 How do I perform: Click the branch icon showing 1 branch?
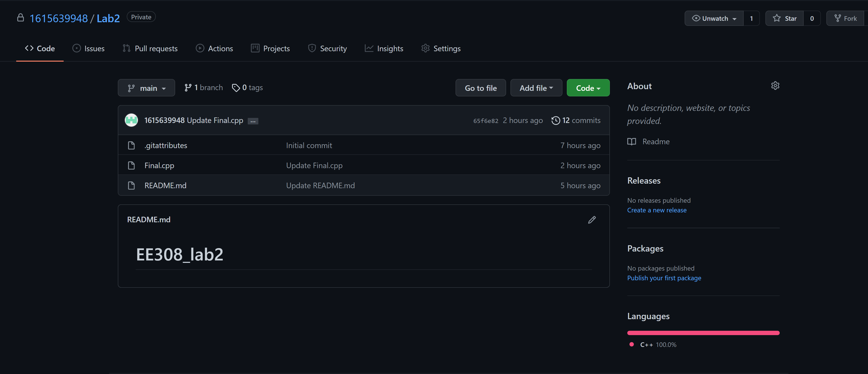click(188, 88)
